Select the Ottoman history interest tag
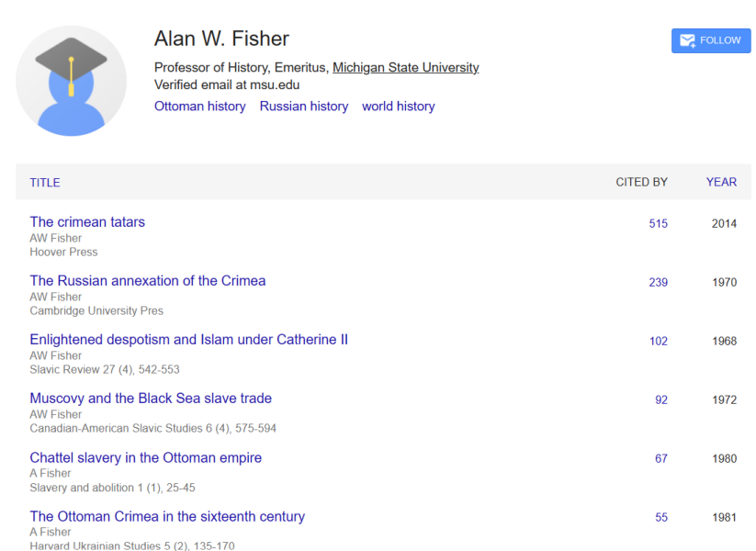The width and height of the screenshot is (756, 551). 199,107
